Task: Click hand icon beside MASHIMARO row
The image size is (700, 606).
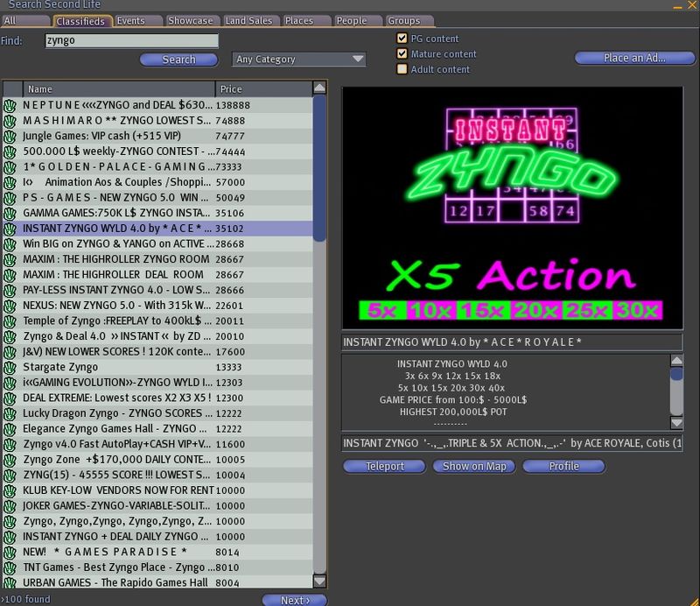Action: click(x=10, y=121)
